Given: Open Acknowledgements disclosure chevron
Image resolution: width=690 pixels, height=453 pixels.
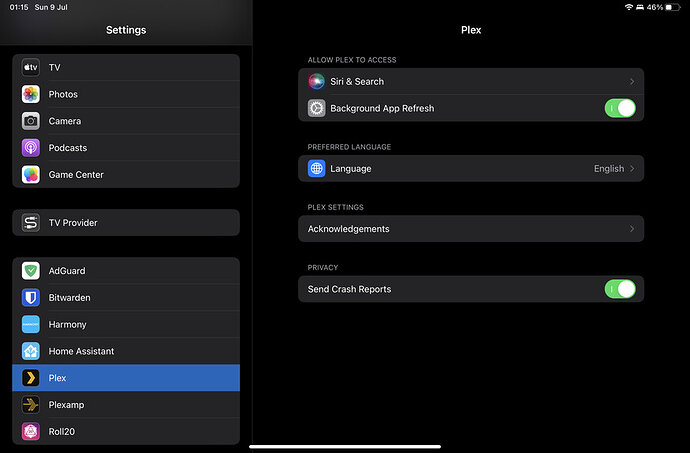Looking at the screenshot, I should tap(632, 229).
